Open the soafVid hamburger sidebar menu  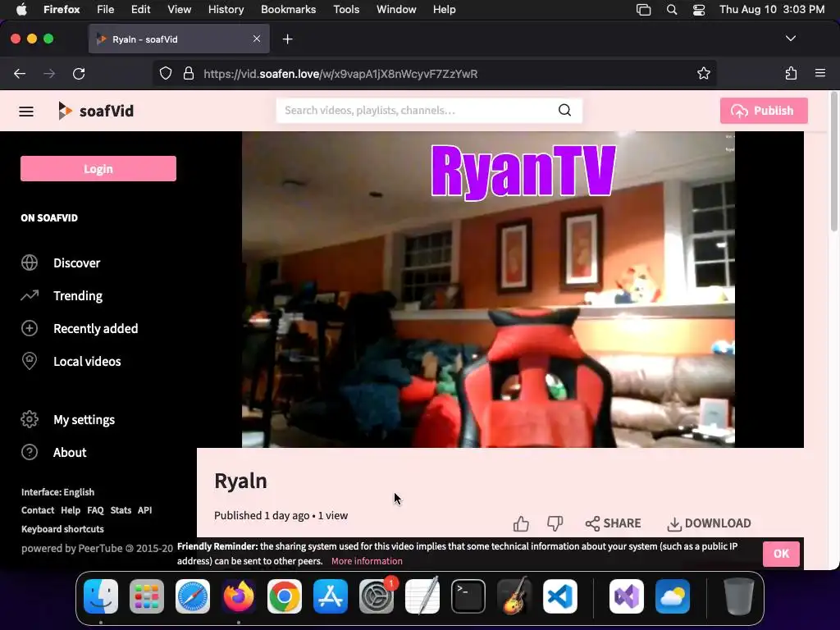tap(26, 112)
